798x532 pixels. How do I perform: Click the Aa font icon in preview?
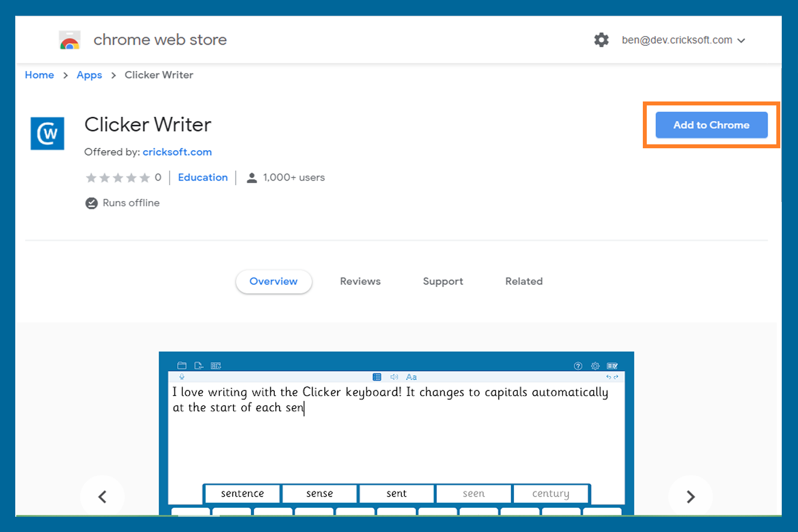tap(411, 377)
